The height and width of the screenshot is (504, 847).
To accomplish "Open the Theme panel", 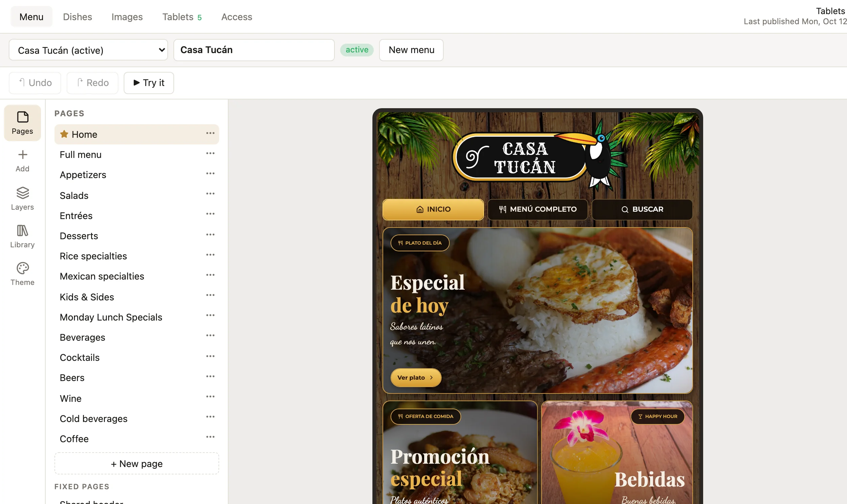I will pyautogui.click(x=23, y=275).
